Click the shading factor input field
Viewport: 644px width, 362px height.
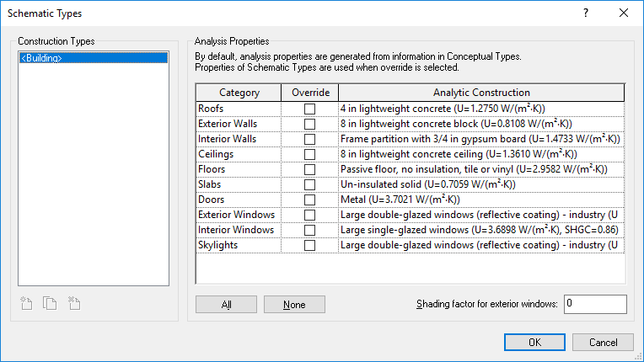[595, 303]
